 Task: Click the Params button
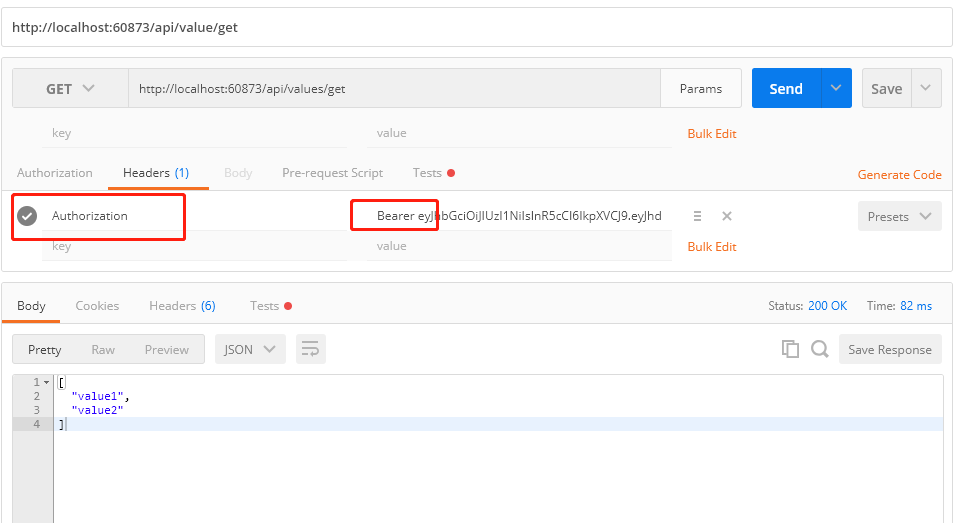(x=701, y=89)
